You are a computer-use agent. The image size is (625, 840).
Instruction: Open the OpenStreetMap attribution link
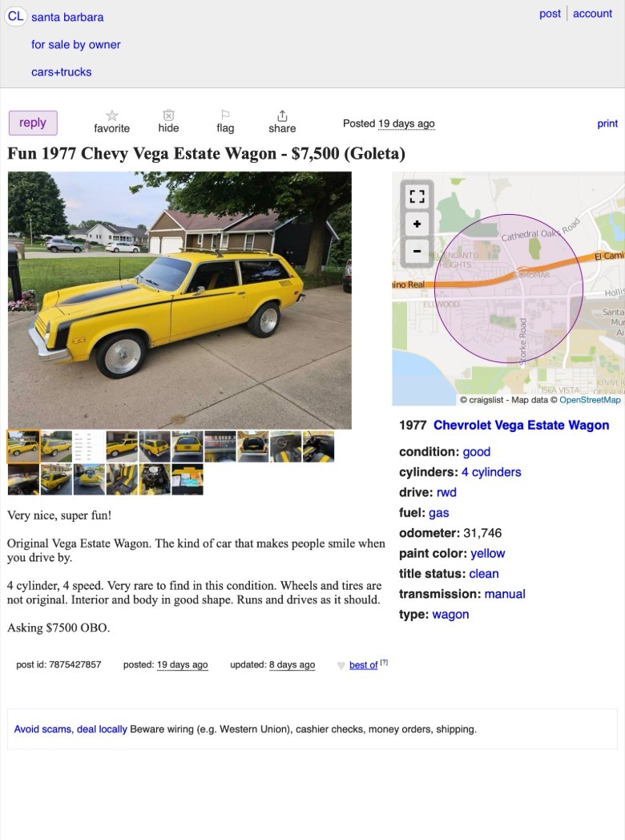591,400
